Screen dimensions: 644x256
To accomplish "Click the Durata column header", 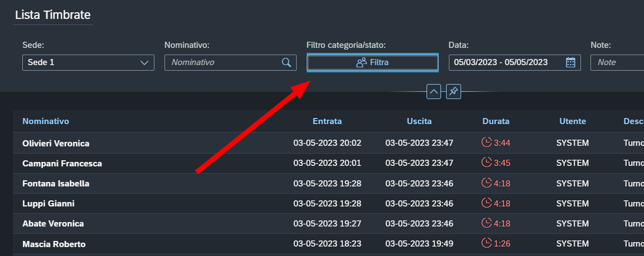I will (496, 121).
